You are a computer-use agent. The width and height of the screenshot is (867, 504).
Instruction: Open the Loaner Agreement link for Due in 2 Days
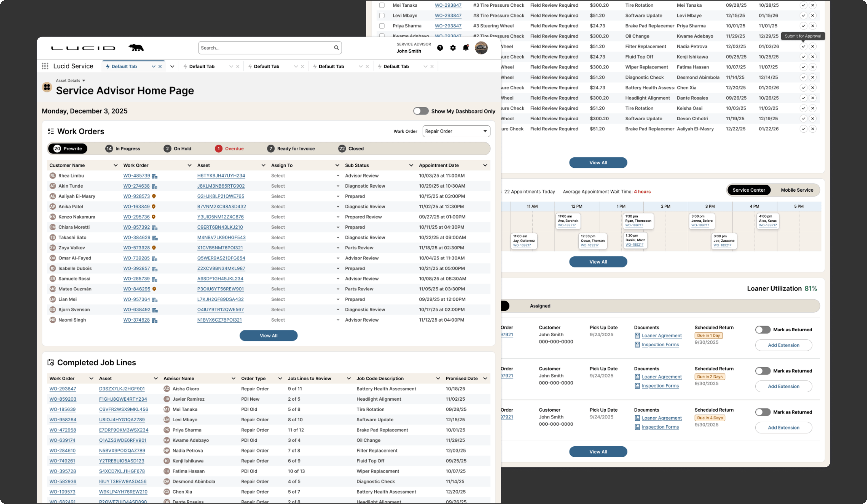coord(661,377)
